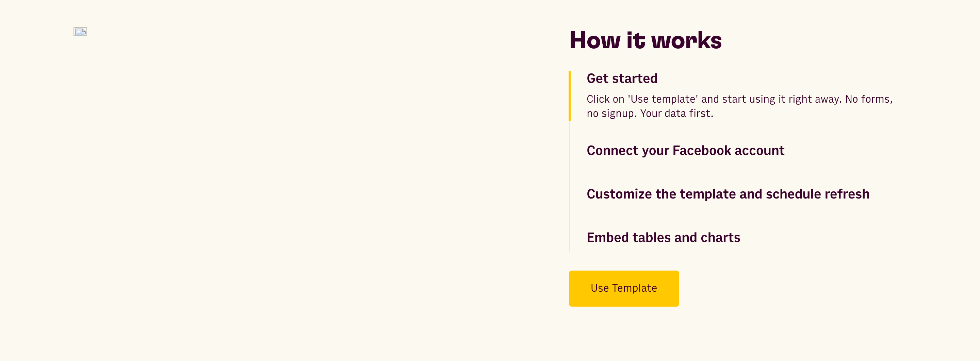Click the word 'charts' in the last step
The image size is (980, 361).
(720, 238)
